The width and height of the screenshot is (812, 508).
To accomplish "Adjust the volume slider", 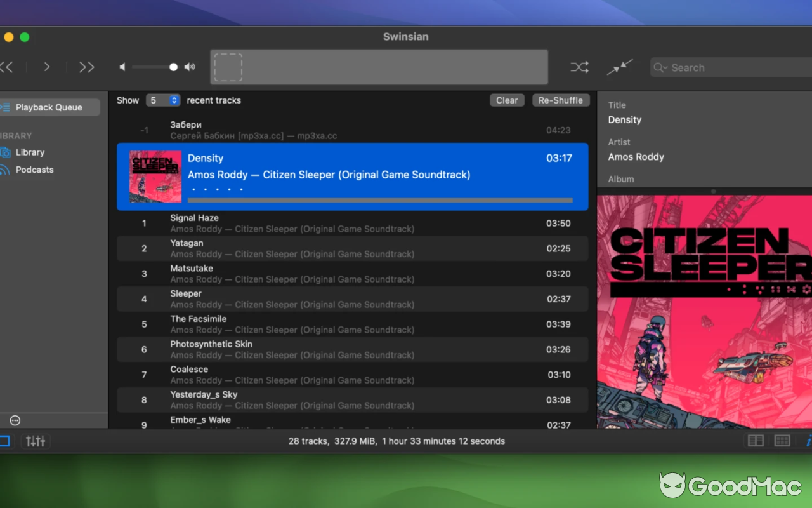I will (173, 67).
